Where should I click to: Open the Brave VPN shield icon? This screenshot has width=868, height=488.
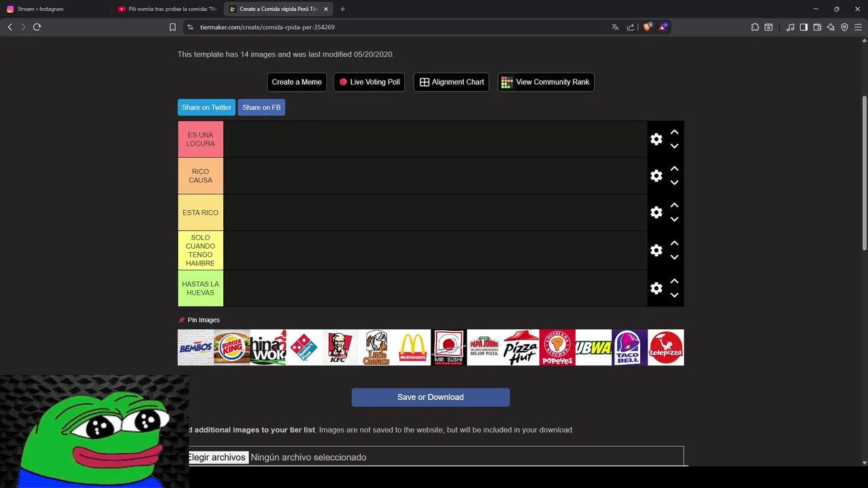844,27
